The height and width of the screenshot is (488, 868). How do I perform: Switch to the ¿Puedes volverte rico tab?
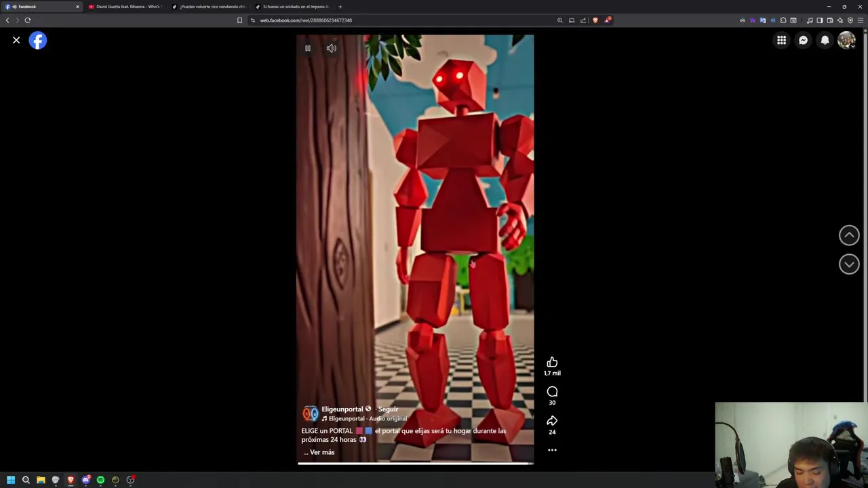210,7
